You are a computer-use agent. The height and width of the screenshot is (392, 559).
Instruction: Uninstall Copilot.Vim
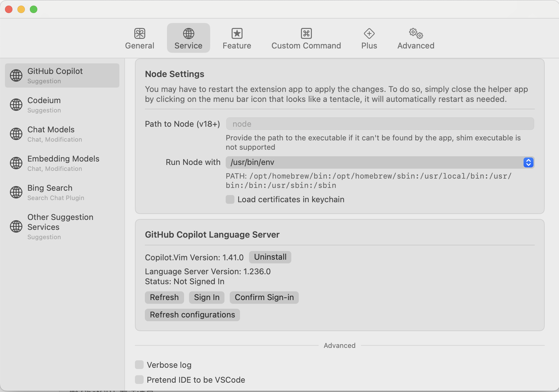[270, 257]
